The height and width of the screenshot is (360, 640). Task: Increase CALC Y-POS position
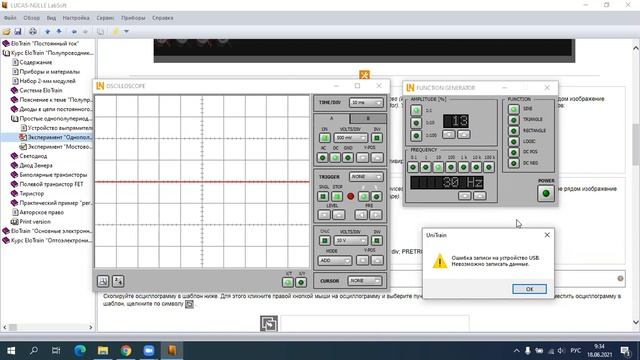(377, 260)
